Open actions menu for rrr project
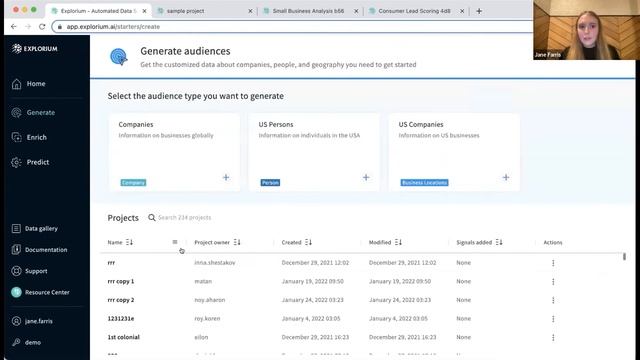Image resolution: width=640 pixels, height=360 pixels. [x=553, y=263]
